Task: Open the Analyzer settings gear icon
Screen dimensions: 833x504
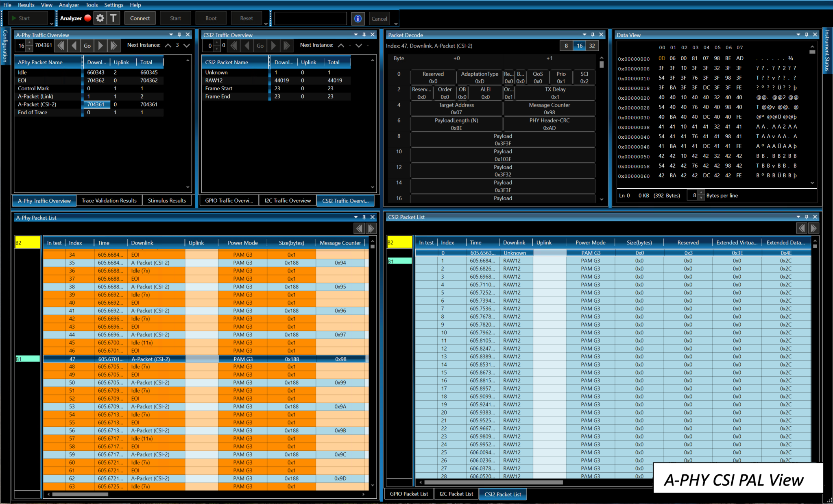Action: (x=100, y=18)
